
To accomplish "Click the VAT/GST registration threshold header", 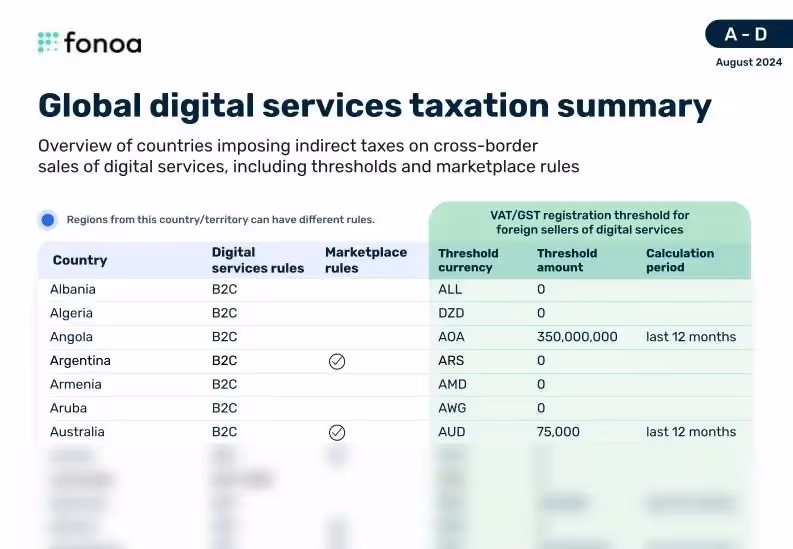I will (x=590, y=222).
